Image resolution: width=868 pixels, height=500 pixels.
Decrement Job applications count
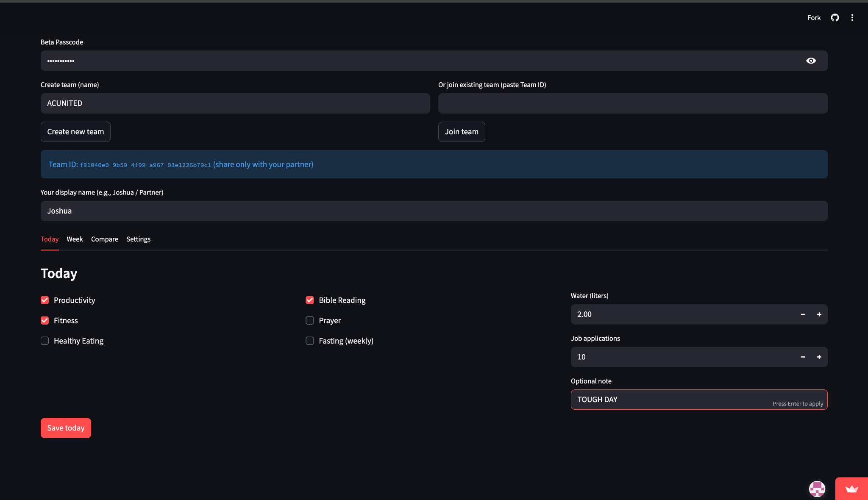point(803,357)
